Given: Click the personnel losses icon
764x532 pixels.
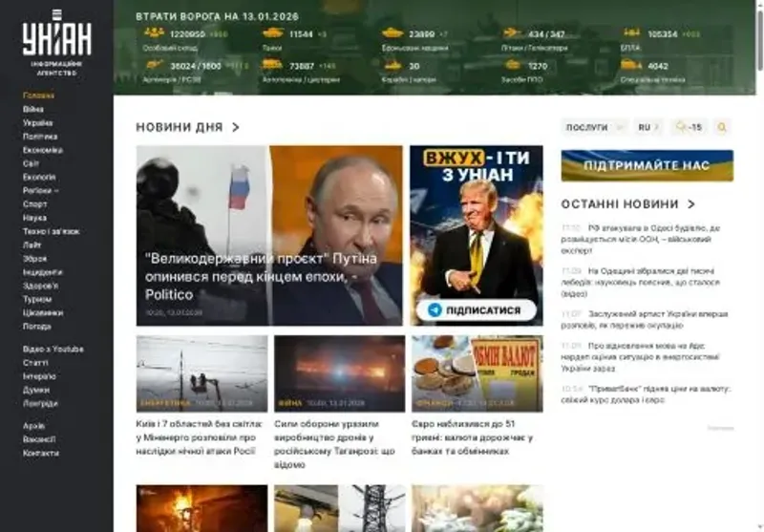Looking at the screenshot, I should point(154,33).
